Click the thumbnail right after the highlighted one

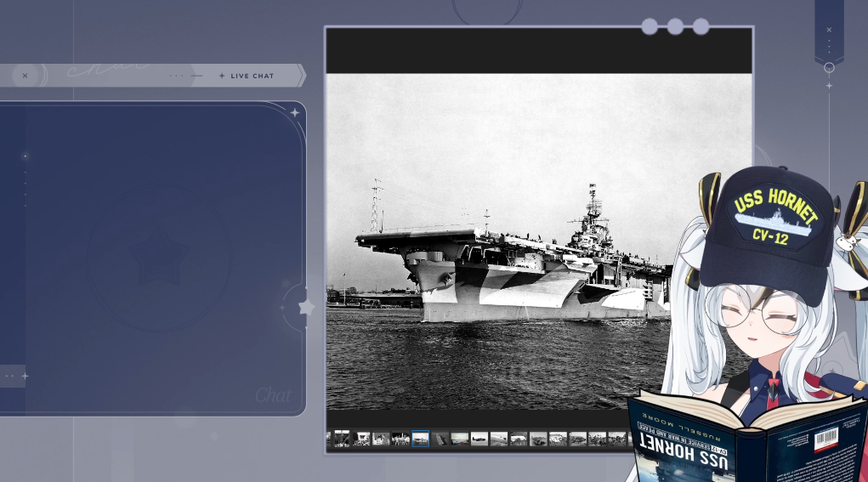440,439
